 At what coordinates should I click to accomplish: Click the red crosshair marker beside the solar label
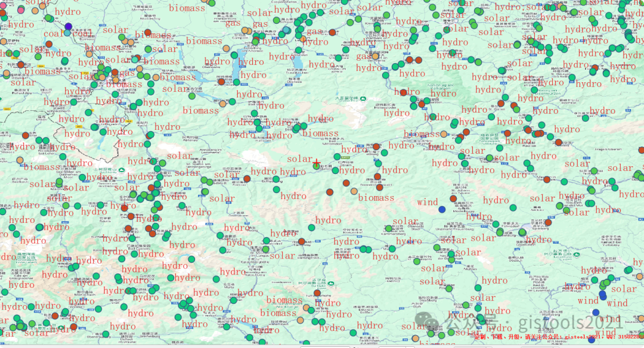[316, 163]
